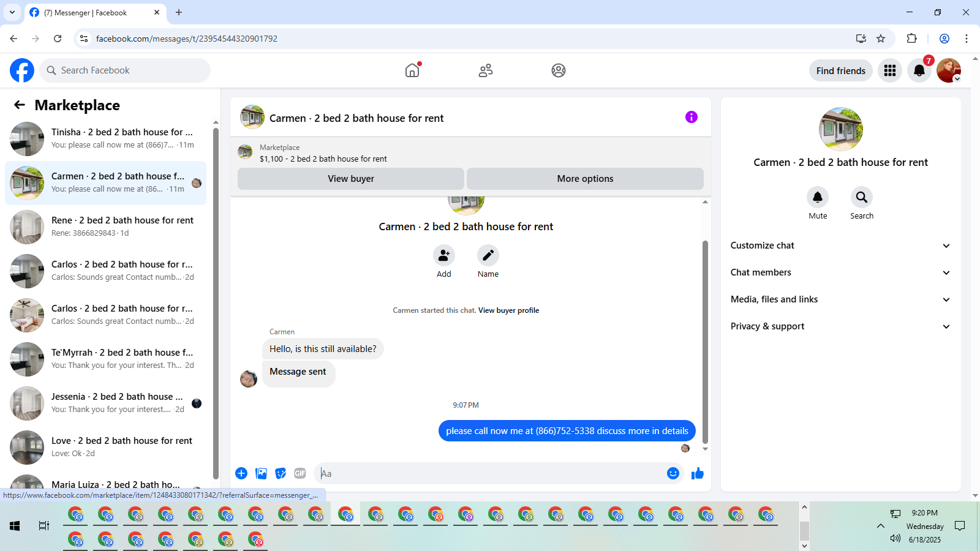Click the volume icon in system tray
Viewport: 980px width, 551px height.
pos(895,538)
